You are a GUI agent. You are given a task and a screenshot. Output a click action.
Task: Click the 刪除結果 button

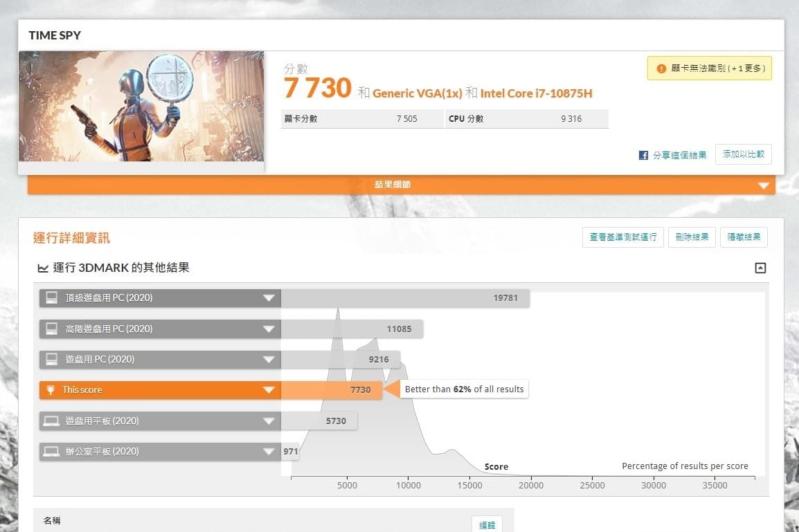692,237
